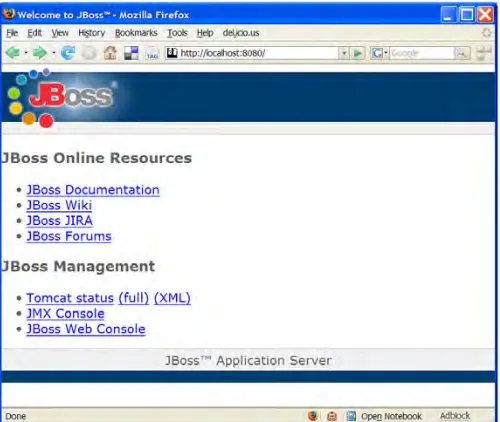Minimize the Firefox window
This screenshot has height=422, width=500.
pyautogui.click(x=449, y=15)
